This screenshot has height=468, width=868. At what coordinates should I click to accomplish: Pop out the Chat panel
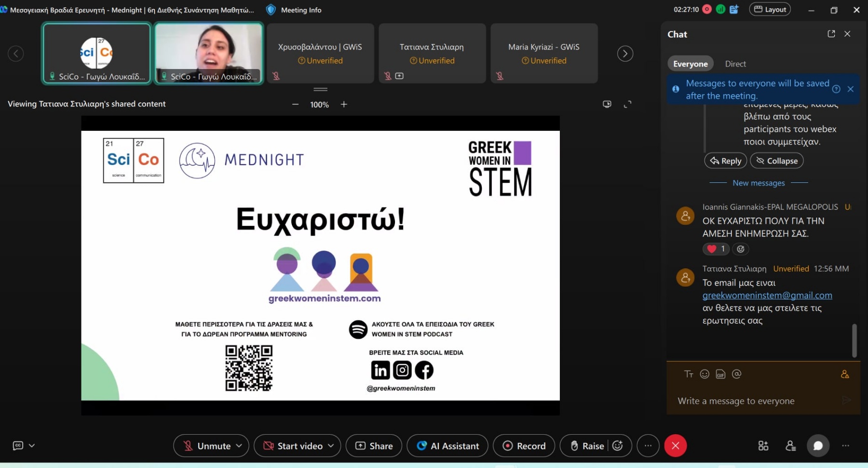click(831, 34)
